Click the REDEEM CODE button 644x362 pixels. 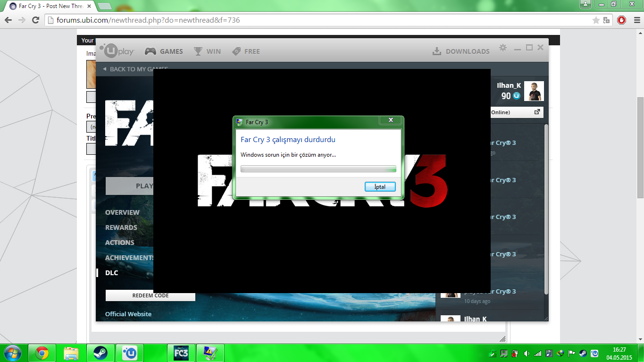151,295
